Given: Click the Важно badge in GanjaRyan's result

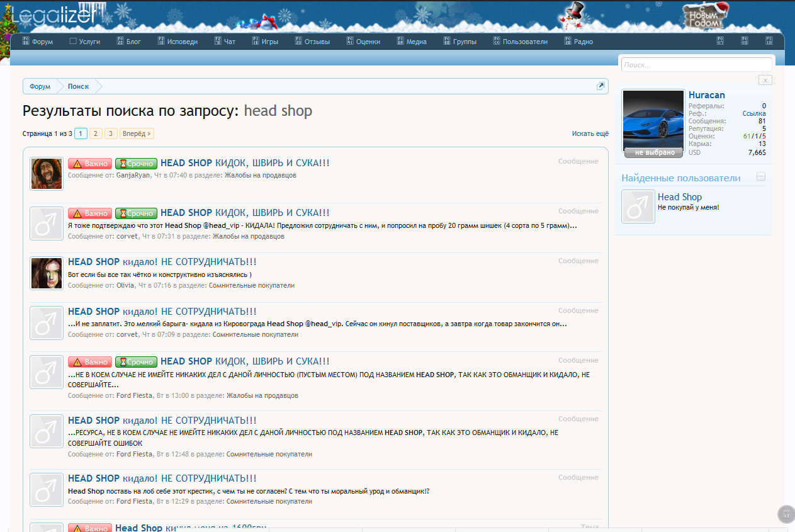Looking at the screenshot, I should (90, 164).
